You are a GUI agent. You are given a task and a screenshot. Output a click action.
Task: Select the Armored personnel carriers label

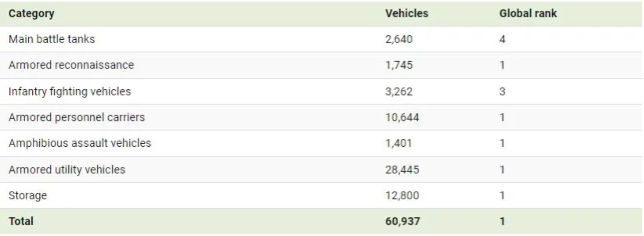(77, 117)
